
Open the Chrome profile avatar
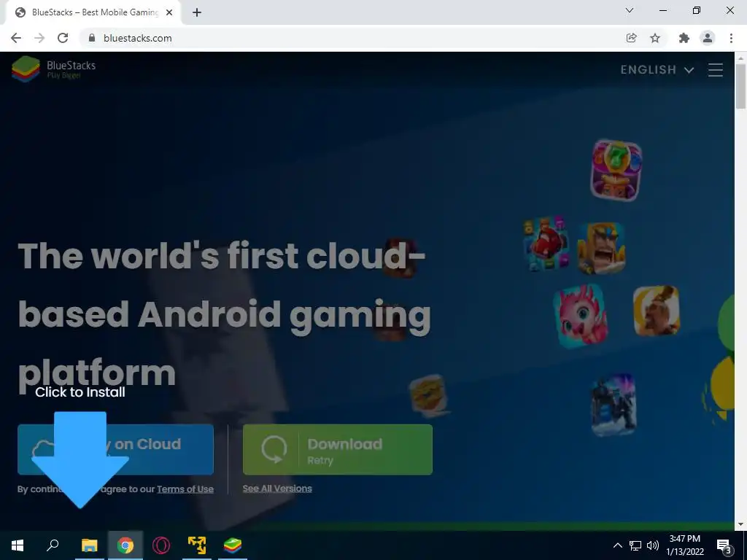coord(708,38)
